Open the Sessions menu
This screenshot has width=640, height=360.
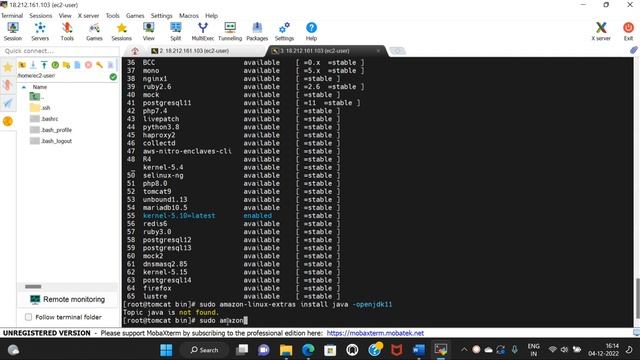[40, 16]
